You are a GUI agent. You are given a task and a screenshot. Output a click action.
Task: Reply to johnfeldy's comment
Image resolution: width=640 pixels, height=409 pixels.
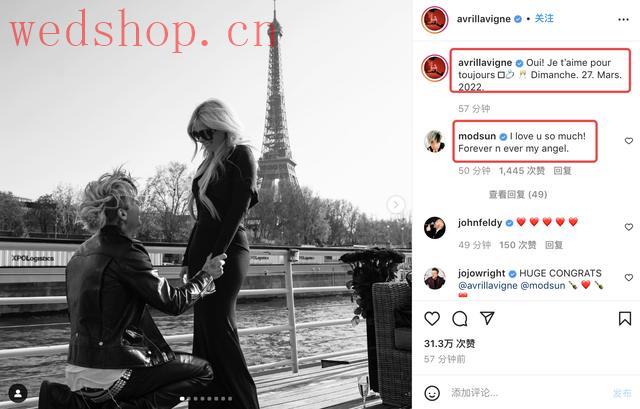(x=554, y=245)
